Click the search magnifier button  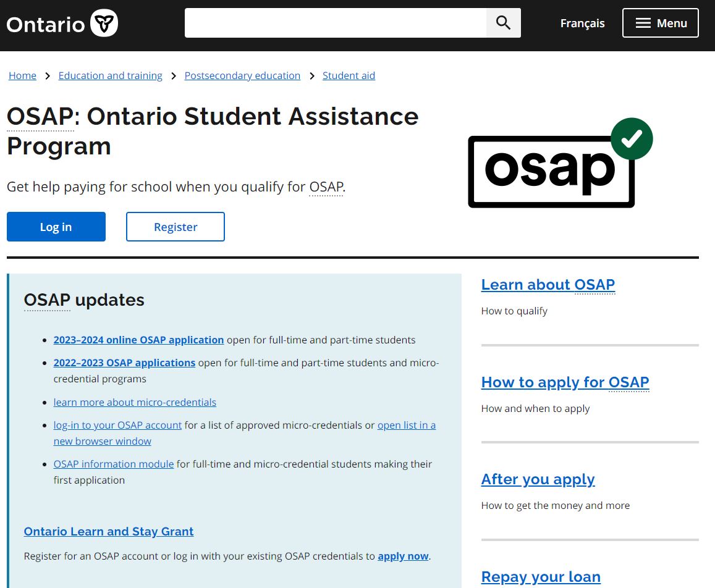(504, 23)
